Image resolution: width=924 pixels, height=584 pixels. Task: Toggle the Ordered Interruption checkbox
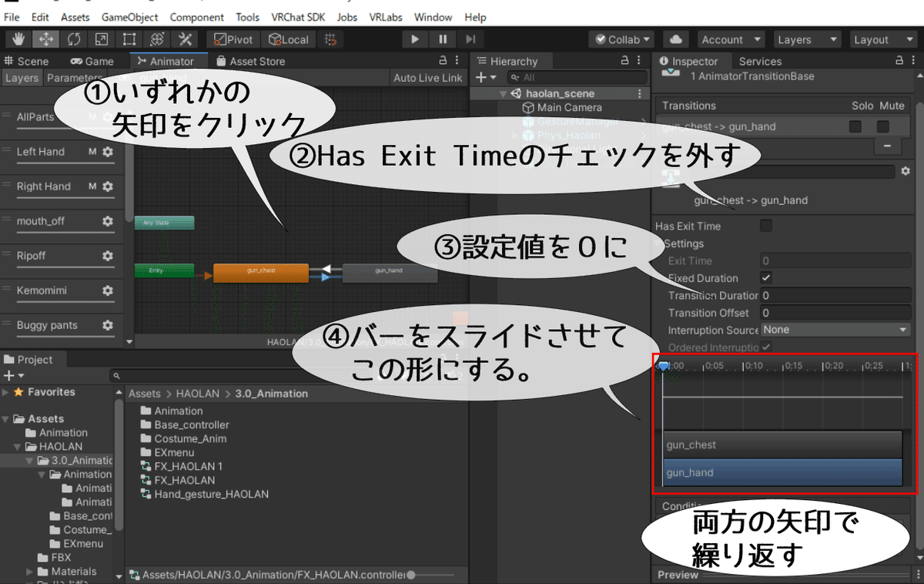765,347
